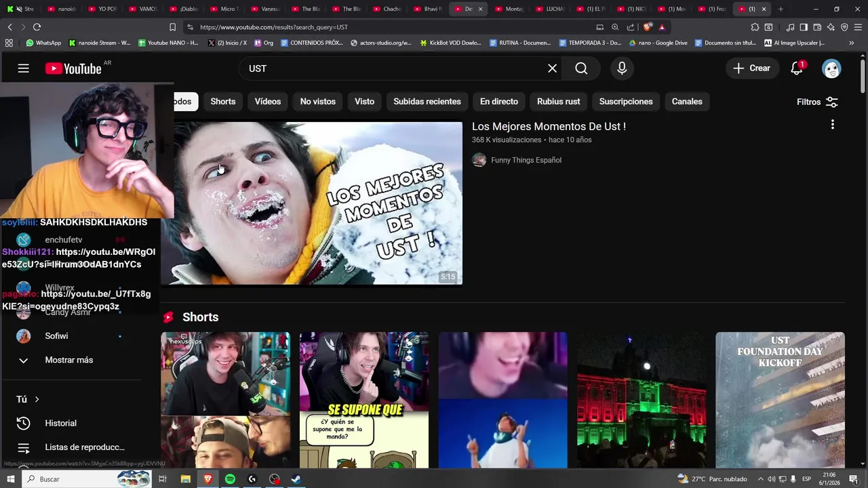Open the Filtros filter options
The width and height of the screenshot is (868, 488).
coord(817,102)
